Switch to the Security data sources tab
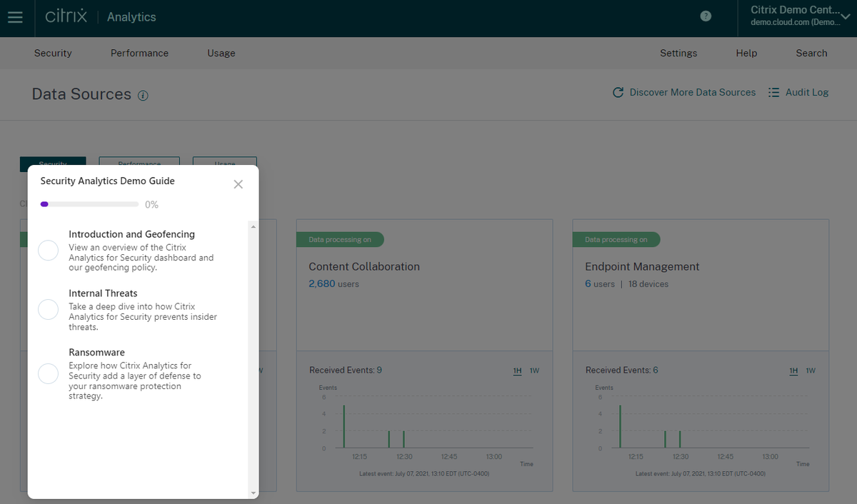 click(53, 163)
